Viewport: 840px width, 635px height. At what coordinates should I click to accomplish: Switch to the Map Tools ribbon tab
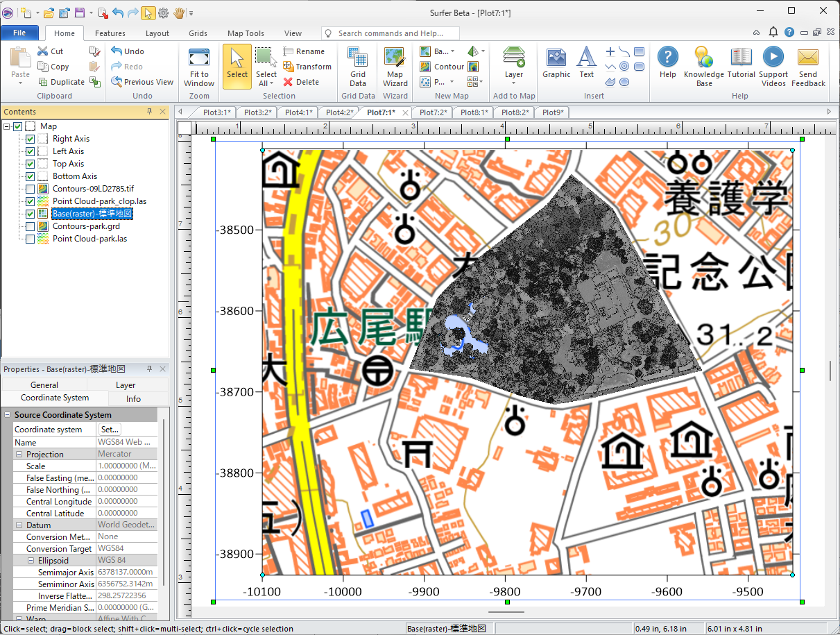(x=246, y=33)
